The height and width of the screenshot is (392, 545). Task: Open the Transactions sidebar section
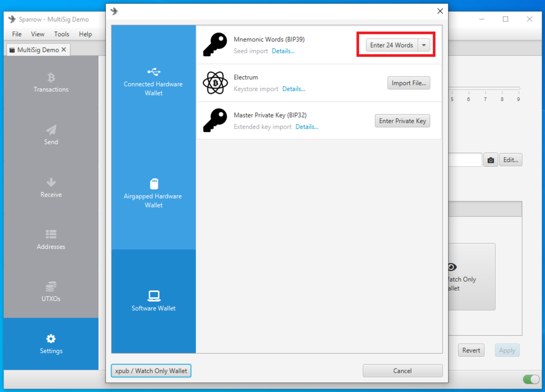click(51, 82)
